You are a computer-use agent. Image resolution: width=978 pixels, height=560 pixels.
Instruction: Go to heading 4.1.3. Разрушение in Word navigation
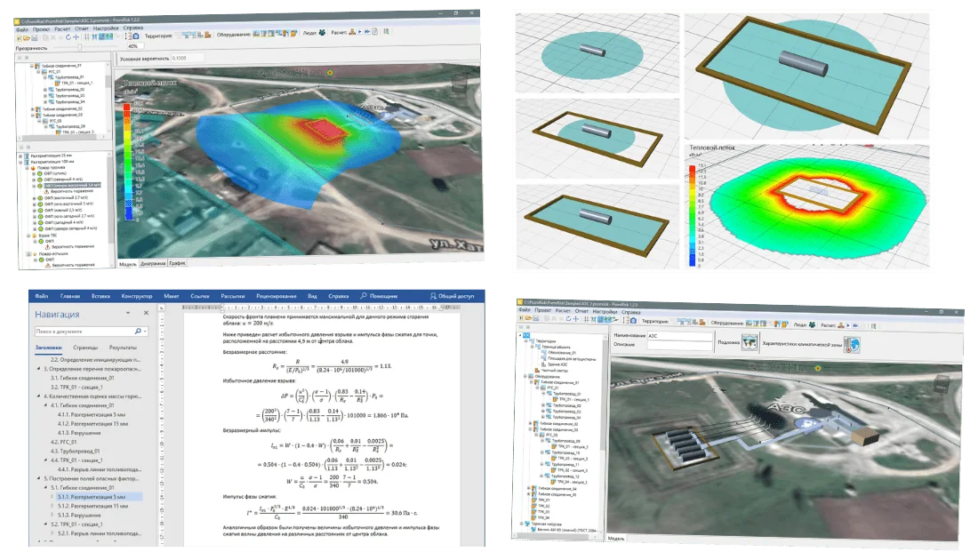pos(79,433)
